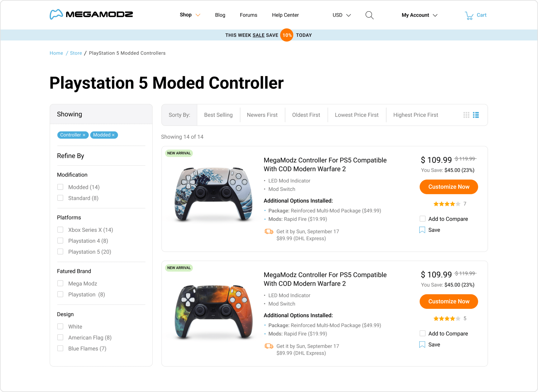
Task: Sort by Lowest Price First
Action: click(357, 115)
